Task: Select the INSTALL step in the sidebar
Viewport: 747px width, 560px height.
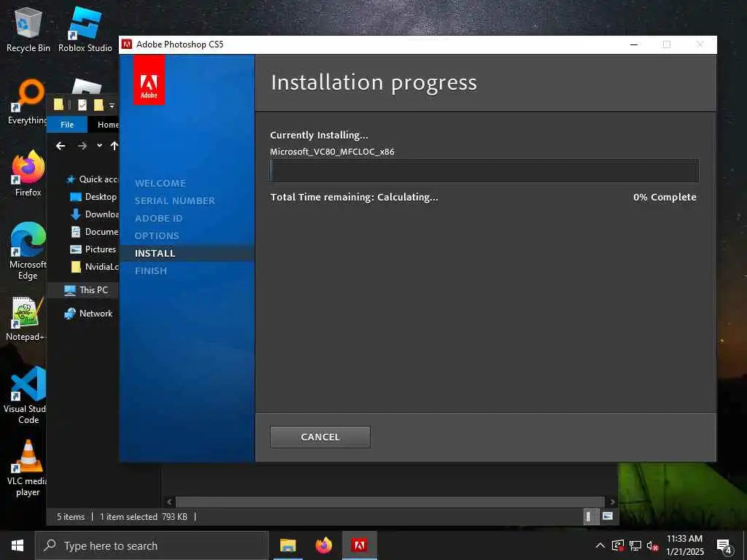Action: [155, 253]
